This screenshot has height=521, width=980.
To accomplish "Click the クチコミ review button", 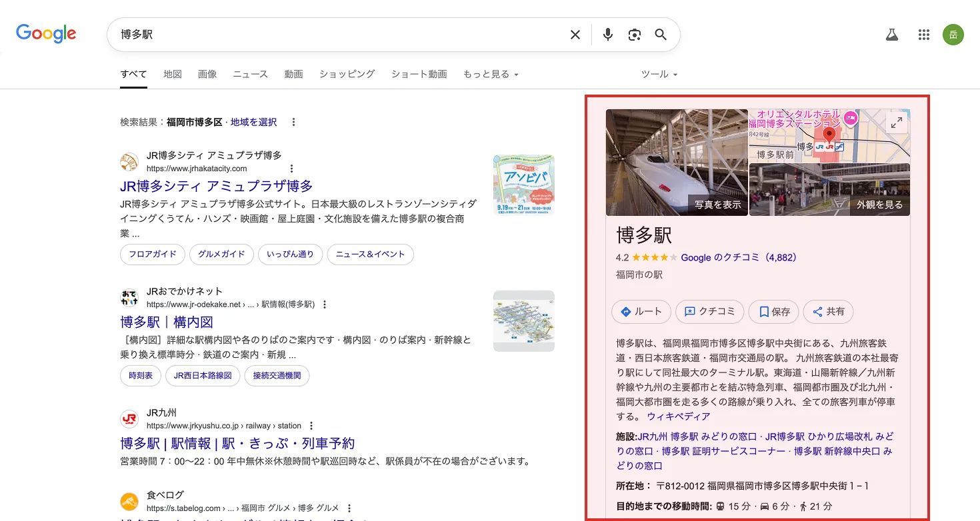I will click(x=709, y=311).
